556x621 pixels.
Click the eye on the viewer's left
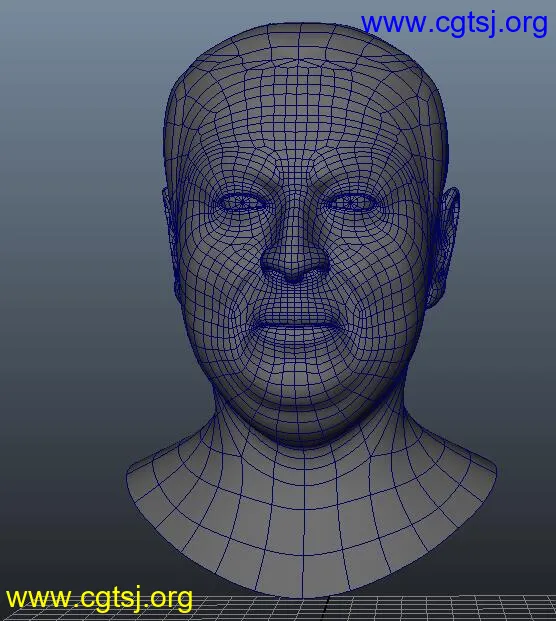point(242,203)
